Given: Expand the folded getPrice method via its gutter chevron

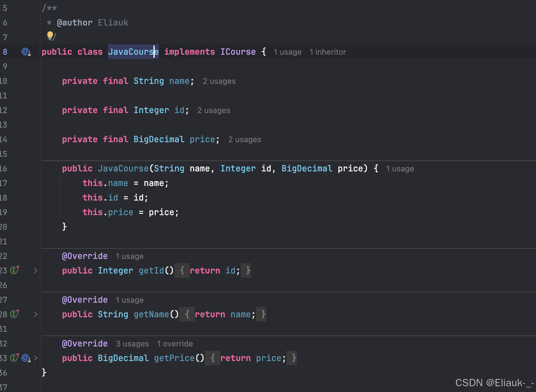Looking at the screenshot, I should point(36,358).
